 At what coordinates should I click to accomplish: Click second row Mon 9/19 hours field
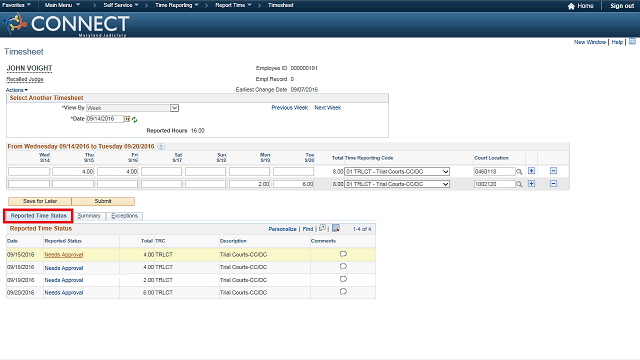tap(249, 184)
